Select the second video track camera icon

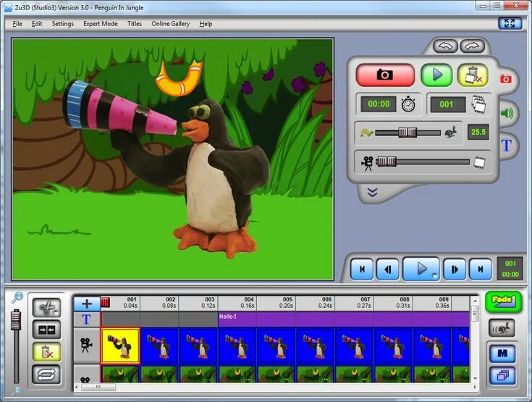85,379
